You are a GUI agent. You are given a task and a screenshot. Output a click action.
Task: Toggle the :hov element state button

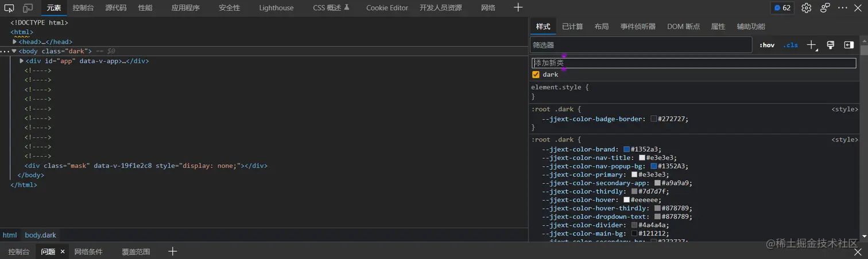pos(767,45)
